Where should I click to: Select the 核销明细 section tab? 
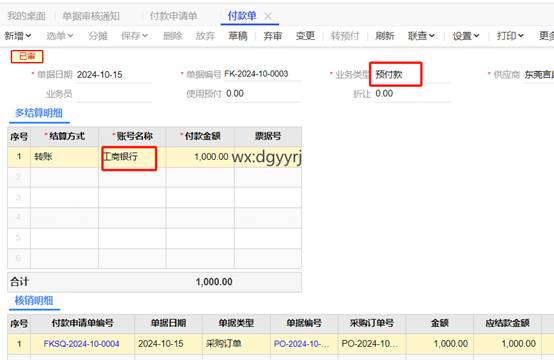34,301
